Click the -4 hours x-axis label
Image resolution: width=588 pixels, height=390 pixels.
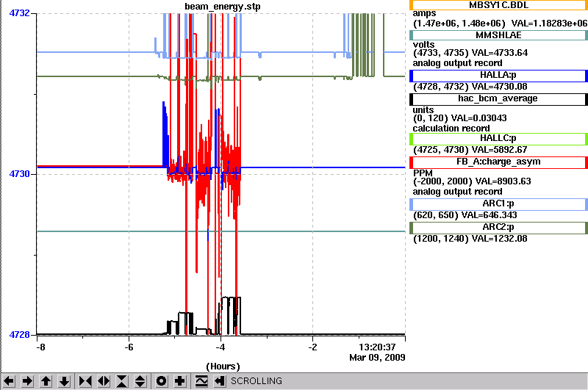click(220, 347)
